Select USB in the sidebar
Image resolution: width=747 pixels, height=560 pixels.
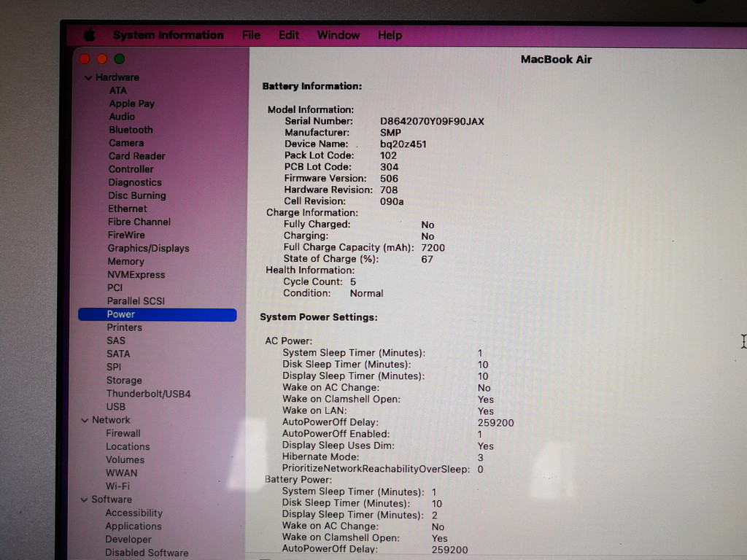point(116,407)
